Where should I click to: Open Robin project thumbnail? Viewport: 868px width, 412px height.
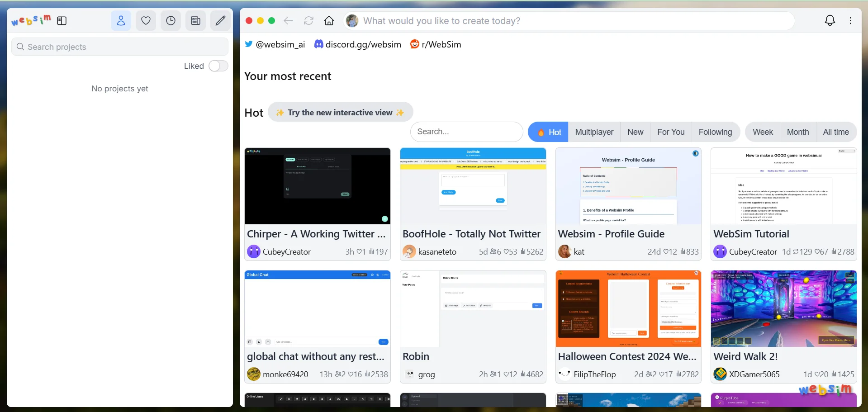(x=473, y=309)
